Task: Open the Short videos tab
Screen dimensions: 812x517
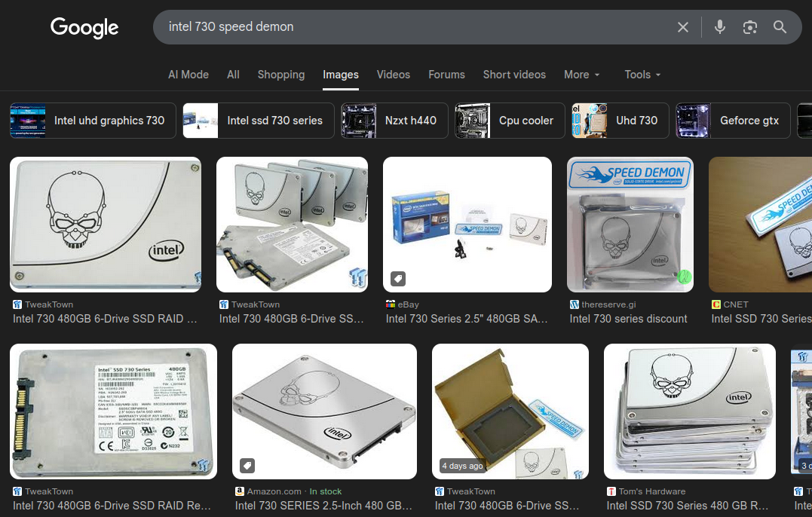Action: tap(514, 75)
